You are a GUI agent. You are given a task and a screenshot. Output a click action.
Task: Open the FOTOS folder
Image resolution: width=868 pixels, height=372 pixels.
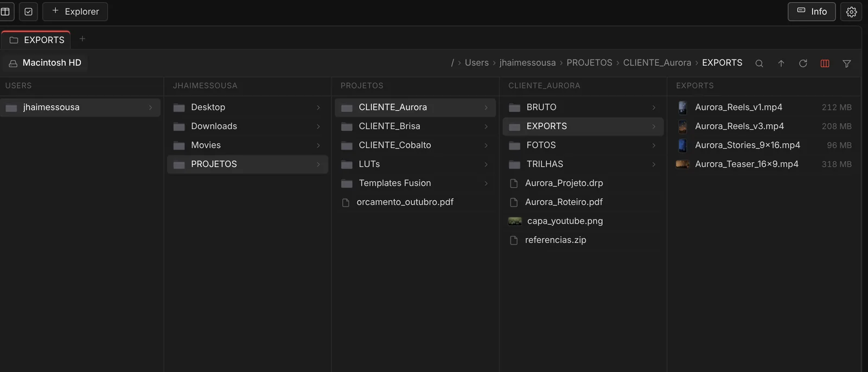click(x=583, y=145)
